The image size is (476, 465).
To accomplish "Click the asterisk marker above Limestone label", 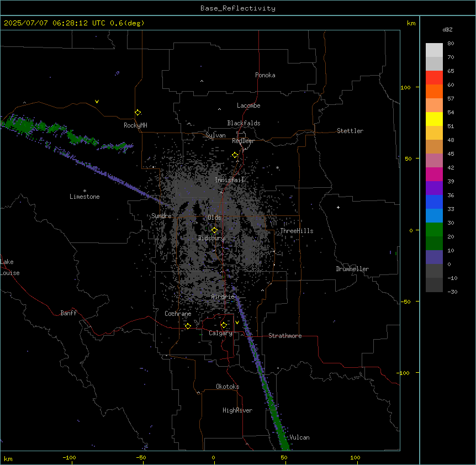I will 84,191.
